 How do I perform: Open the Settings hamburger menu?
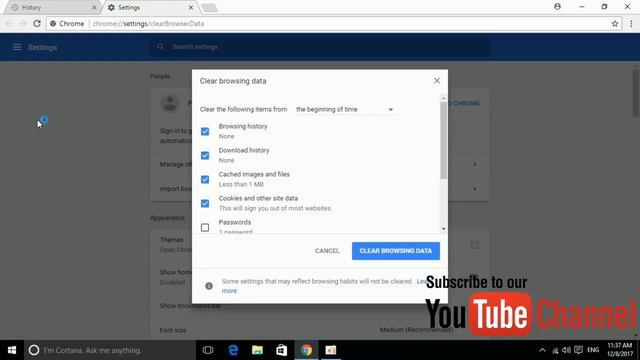17,47
